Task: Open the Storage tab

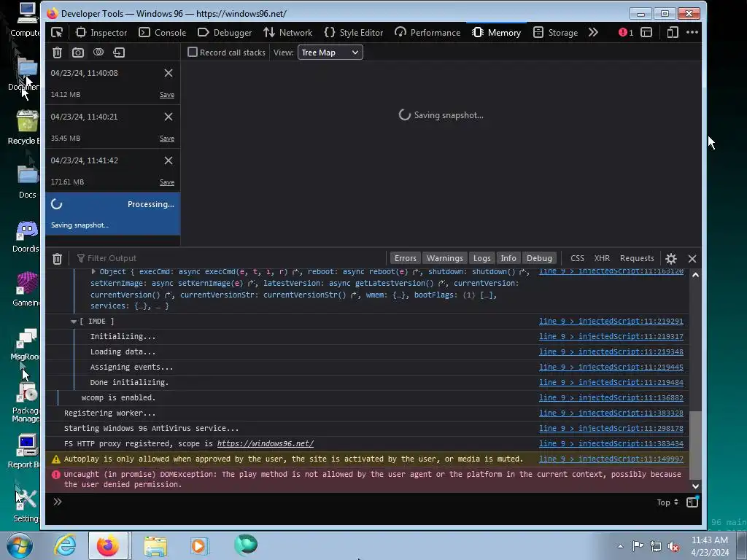Action: 555,32
